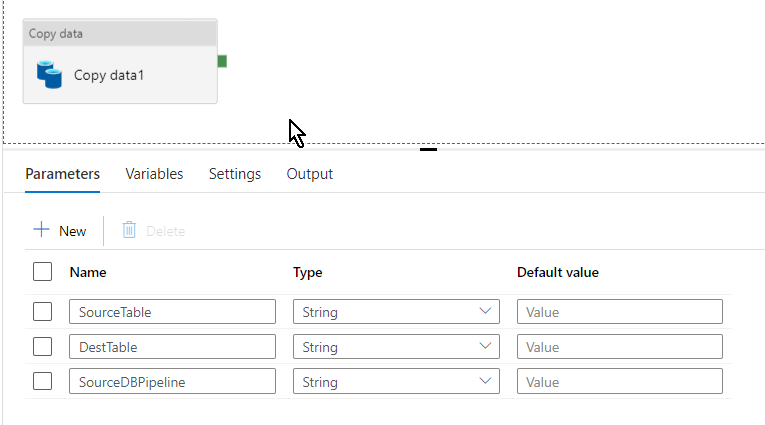Check the DestTable row checkbox

pos(42,346)
